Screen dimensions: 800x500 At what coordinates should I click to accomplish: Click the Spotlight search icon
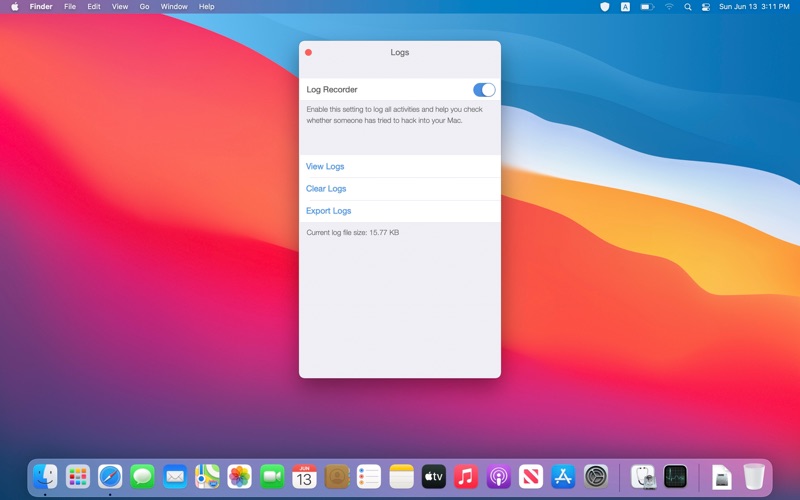coord(687,7)
